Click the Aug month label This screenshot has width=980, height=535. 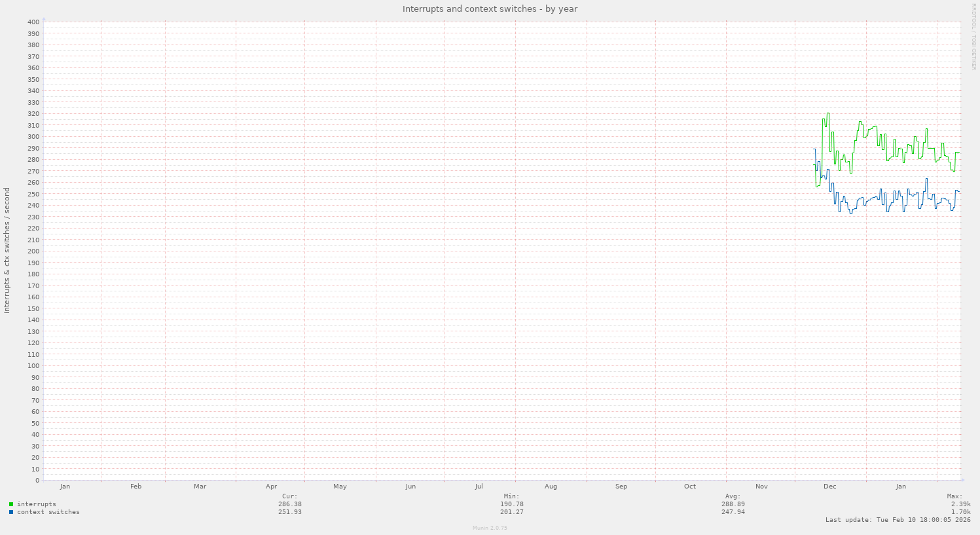coord(551,487)
